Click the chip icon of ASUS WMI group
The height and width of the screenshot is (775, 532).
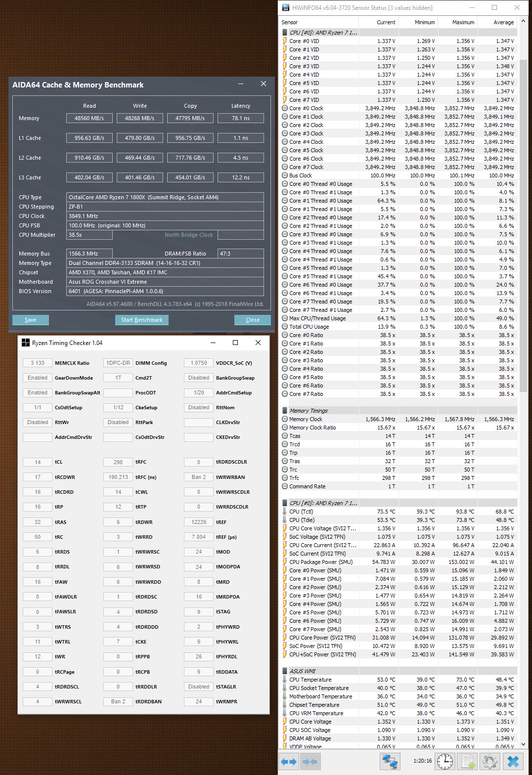pos(285,671)
